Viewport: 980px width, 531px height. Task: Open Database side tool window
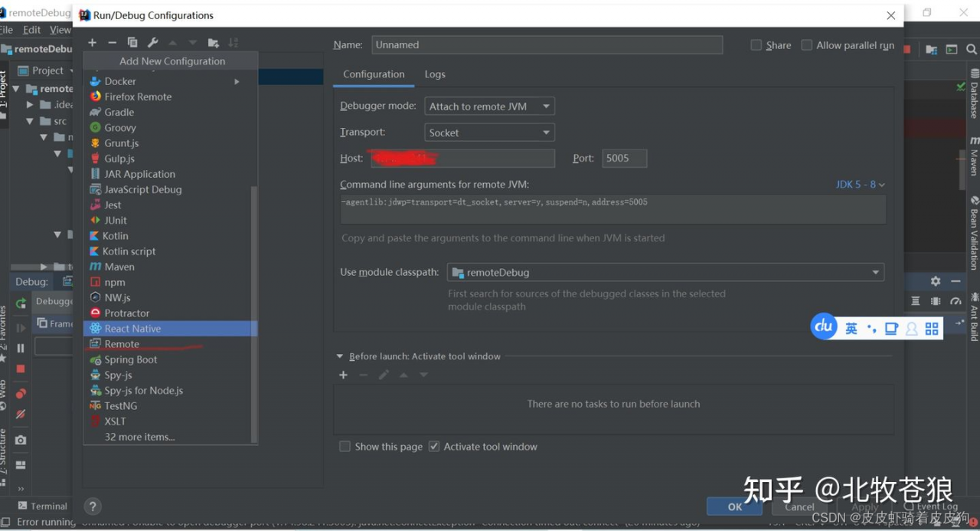tap(974, 94)
